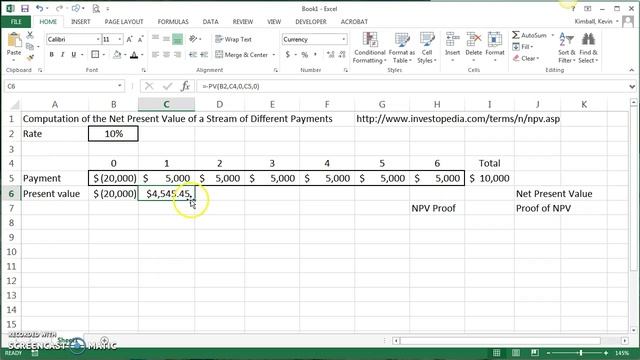Open the Currency number format dropdown
Viewport: 640px width, 360px height.
tap(344, 39)
